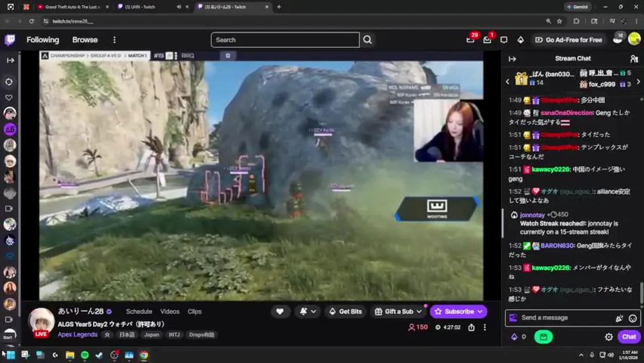Viewport: 644px width, 363px height.
Task: Open the Bits cheer icon in chat box
Action: pyautogui.click(x=619, y=318)
